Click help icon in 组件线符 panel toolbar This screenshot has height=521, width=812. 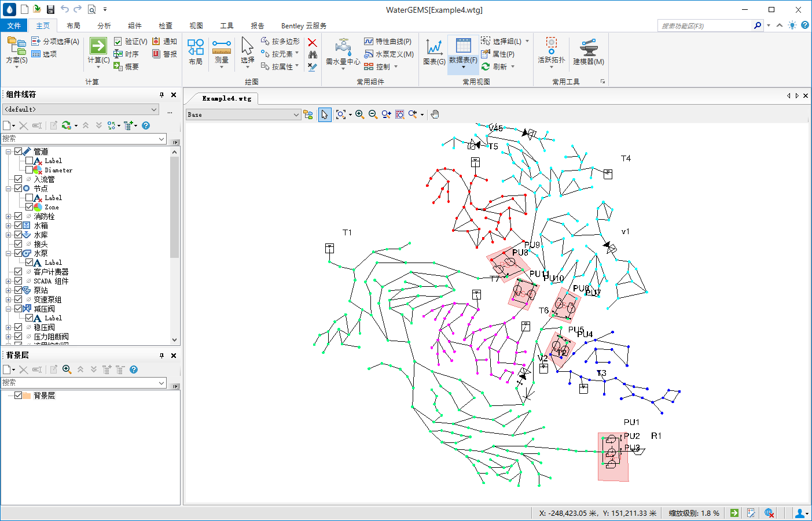[x=146, y=125]
